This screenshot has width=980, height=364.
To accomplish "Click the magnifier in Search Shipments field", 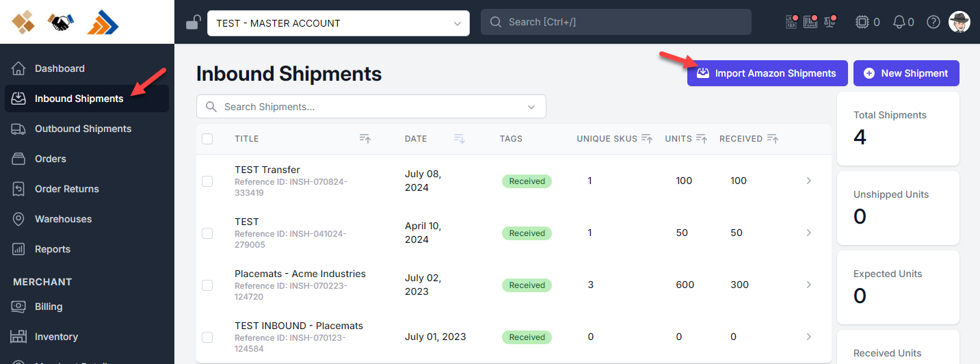I will [x=211, y=107].
